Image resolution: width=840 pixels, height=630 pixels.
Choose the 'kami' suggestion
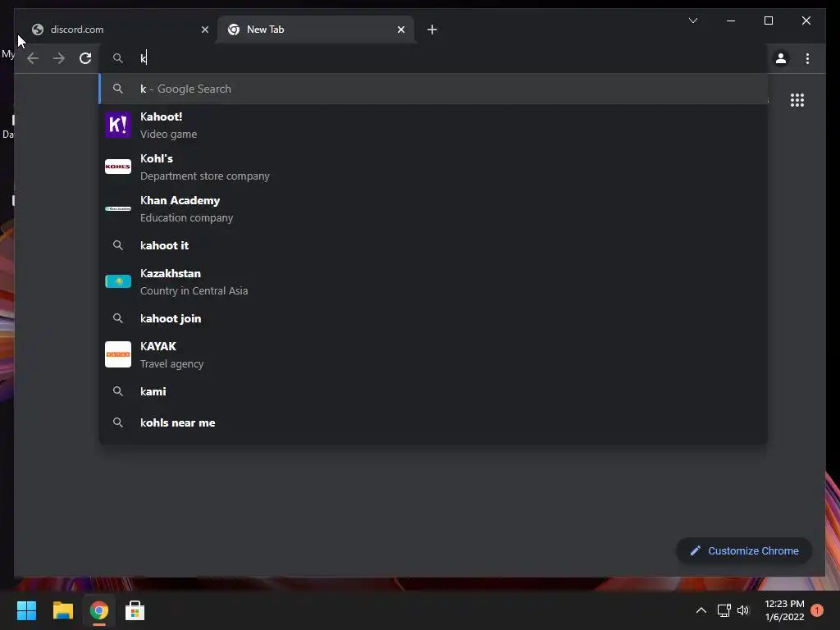tap(433, 391)
